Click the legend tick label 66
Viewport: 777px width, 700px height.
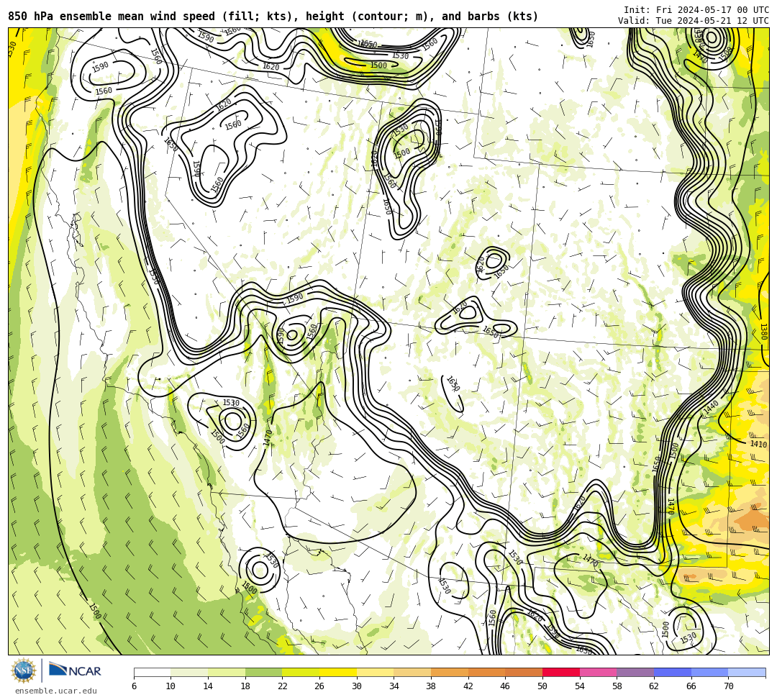click(691, 686)
